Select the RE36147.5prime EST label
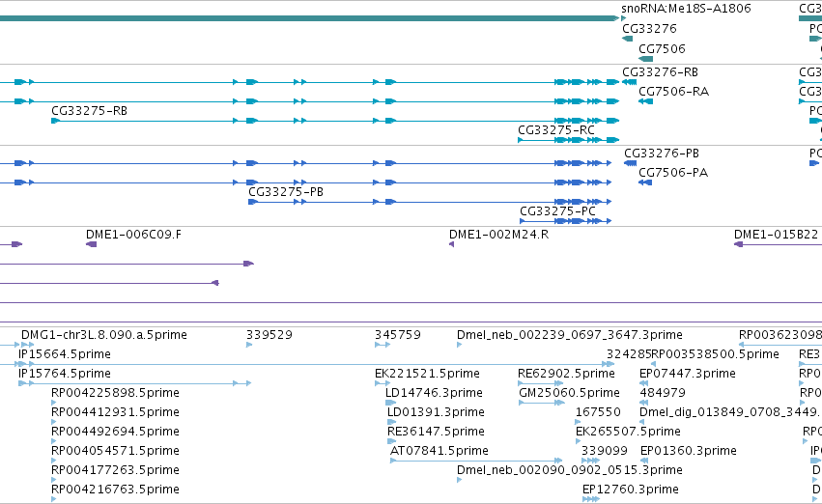This screenshot has height=504, width=822. coord(436,433)
